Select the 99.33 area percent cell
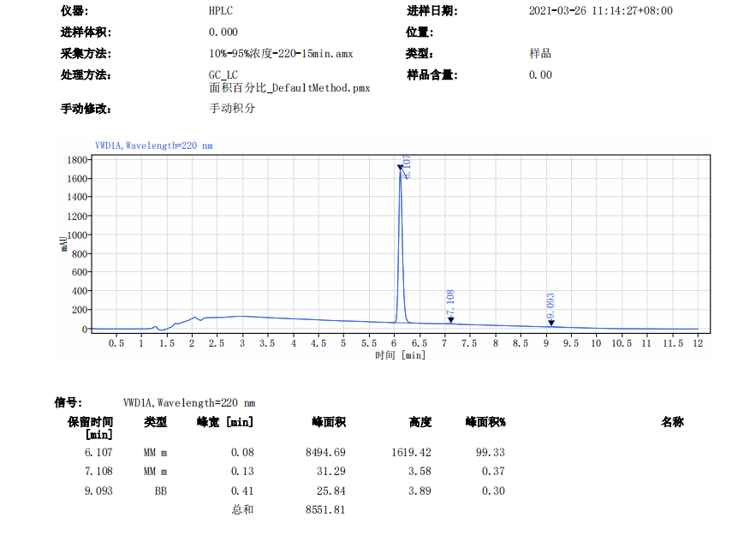The width and height of the screenshot is (756, 547). tap(491, 452)
